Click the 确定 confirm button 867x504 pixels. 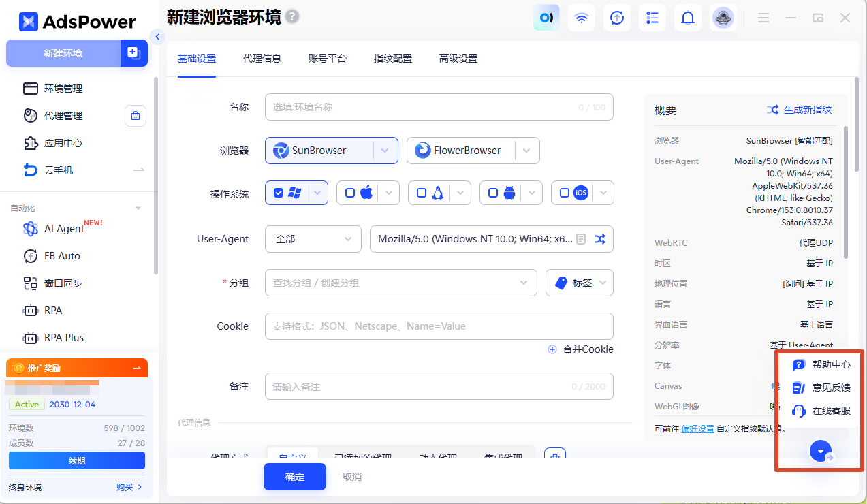click(295, 477)
